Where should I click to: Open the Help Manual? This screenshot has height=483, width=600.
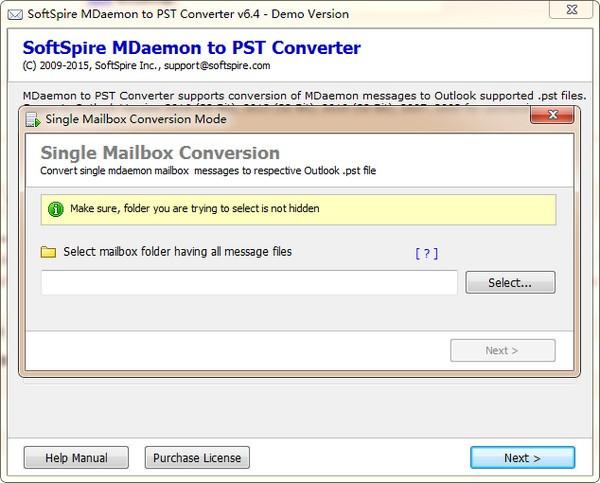coord(76,458)
